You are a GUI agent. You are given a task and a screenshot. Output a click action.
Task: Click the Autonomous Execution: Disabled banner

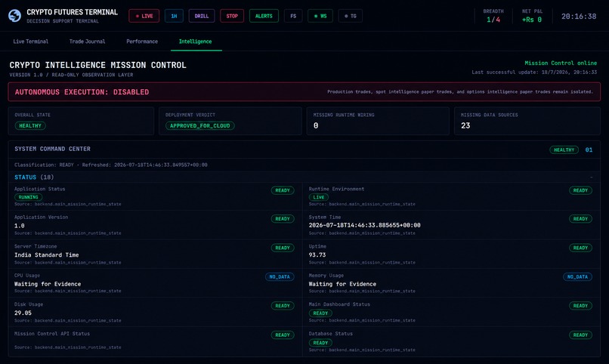coord(304,92)
